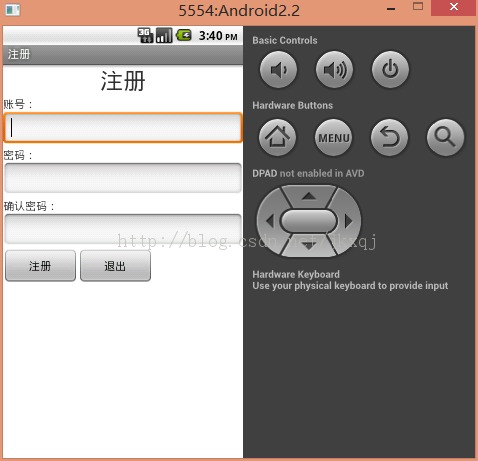Click the emulator window system icon
Image resolution: width=478 pixels, height=461 pixels.
pos(13,10)
